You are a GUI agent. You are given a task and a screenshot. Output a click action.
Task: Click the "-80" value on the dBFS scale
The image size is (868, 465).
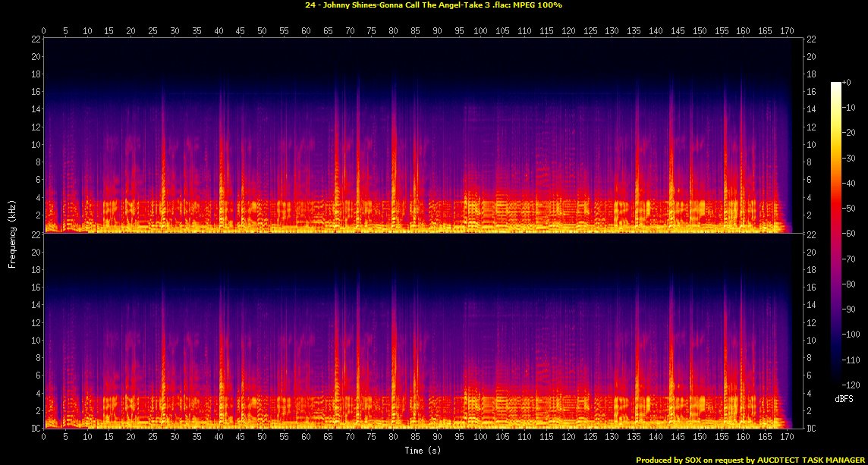(x=848, y=284)
